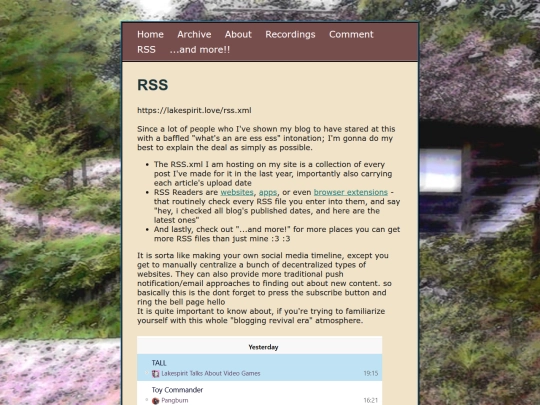Select the Toy Commander feed entry
The image size is (540, 405).
click(259, 393)
